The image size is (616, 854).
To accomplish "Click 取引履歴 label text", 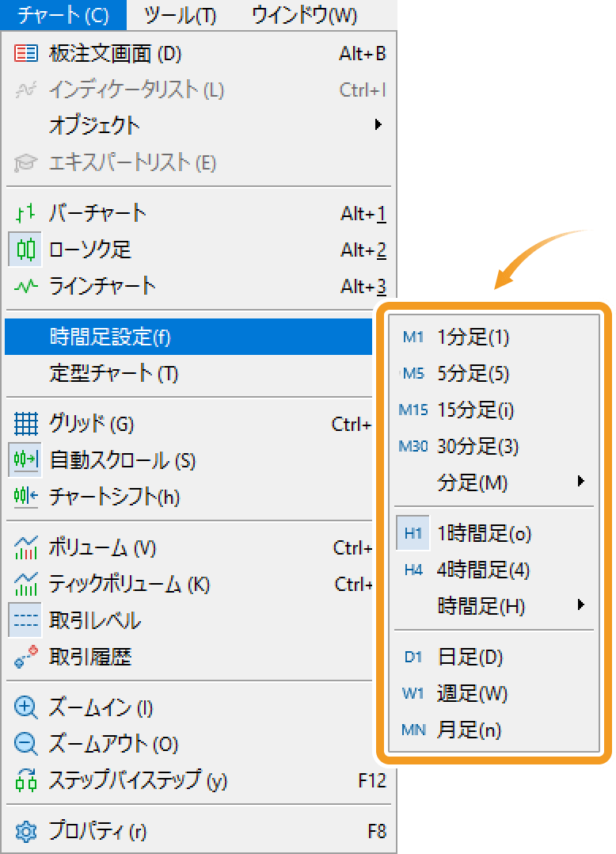I will pos(90,657).
